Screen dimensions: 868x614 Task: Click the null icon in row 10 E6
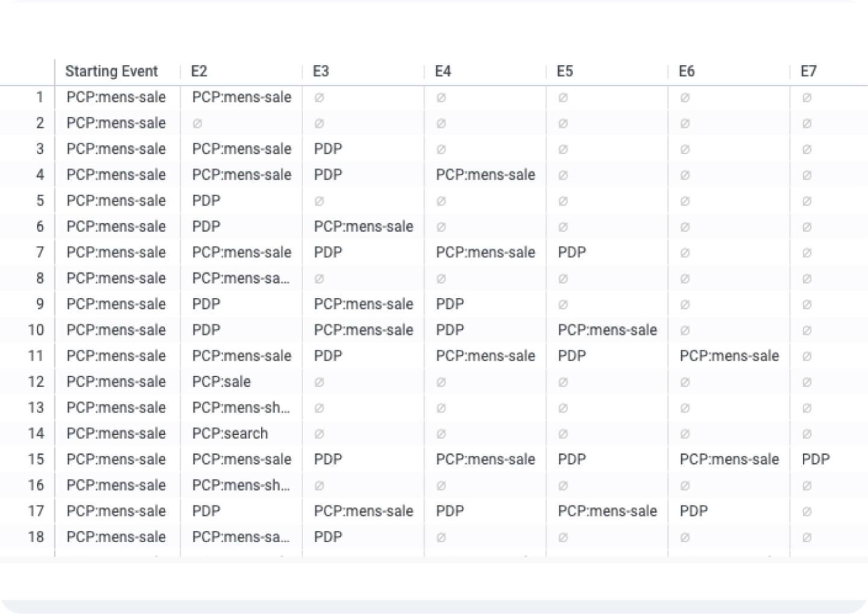click(x=685, y=331)
